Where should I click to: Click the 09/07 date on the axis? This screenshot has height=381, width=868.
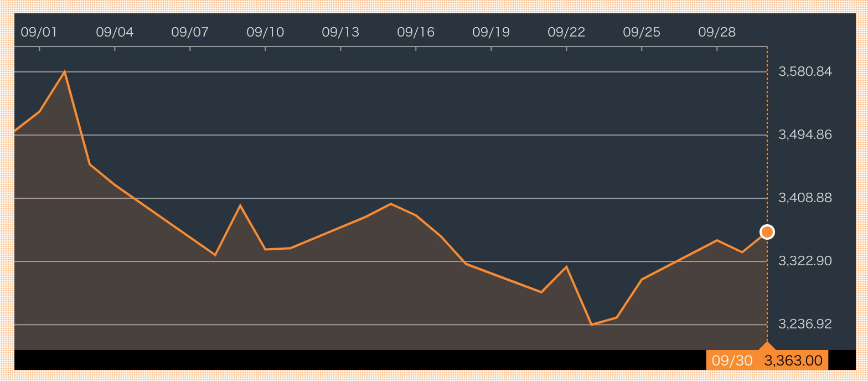pyautogui.click(x=190, y=32)
